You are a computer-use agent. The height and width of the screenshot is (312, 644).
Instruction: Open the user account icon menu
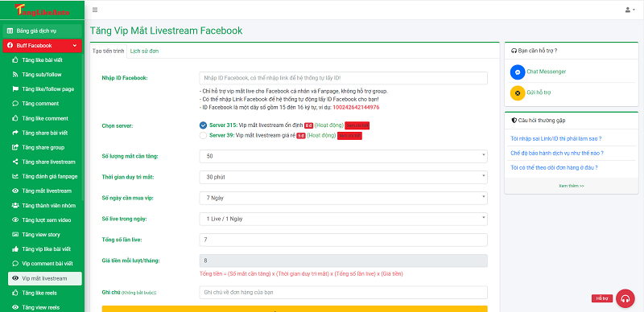coord(630,10)
